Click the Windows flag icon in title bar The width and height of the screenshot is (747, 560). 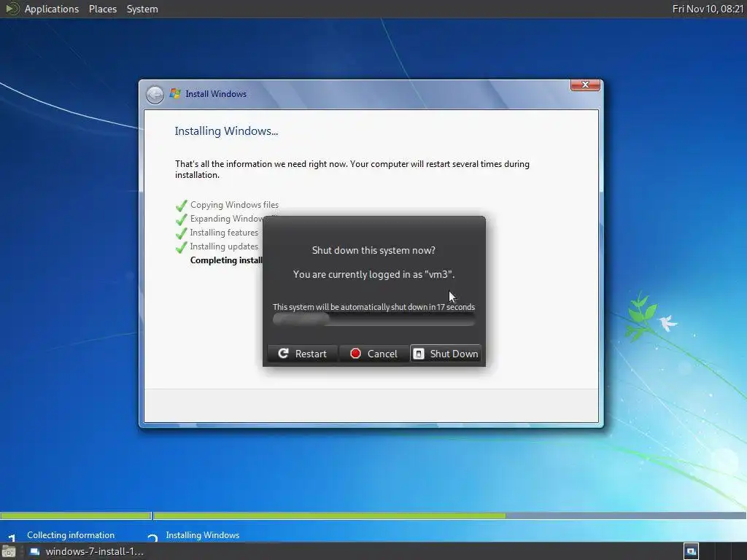(175, 94)
